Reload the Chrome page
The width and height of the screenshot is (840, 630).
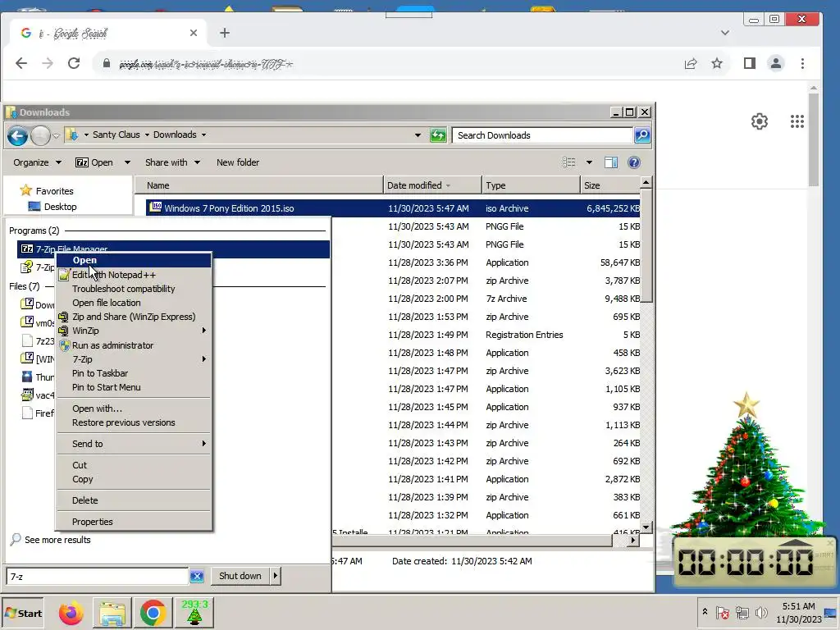[74, 64]
